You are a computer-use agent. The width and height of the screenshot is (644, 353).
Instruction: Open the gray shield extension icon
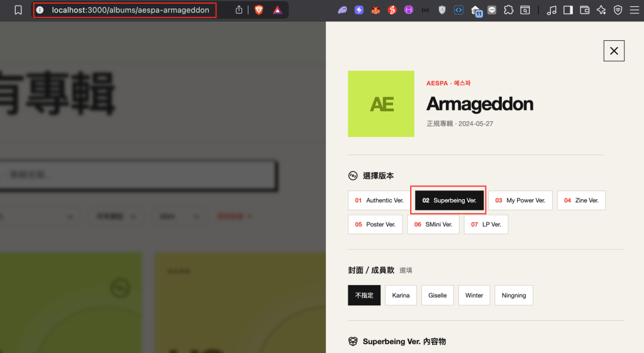coord(442,10)
